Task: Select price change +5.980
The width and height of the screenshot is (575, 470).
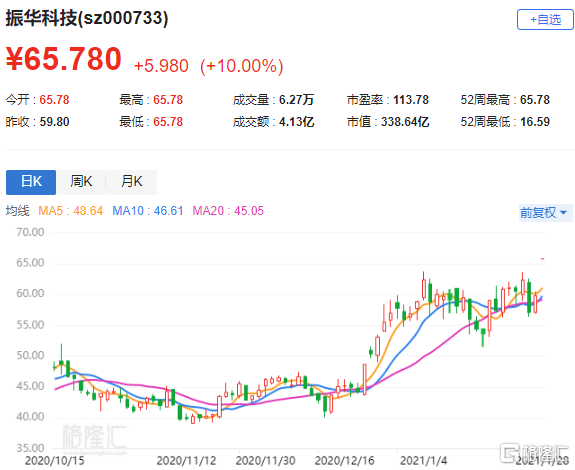Action: [x=161, y=66]
